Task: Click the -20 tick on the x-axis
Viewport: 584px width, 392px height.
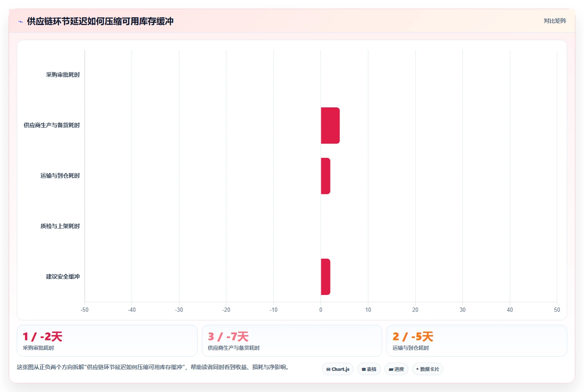Action: 226,310
